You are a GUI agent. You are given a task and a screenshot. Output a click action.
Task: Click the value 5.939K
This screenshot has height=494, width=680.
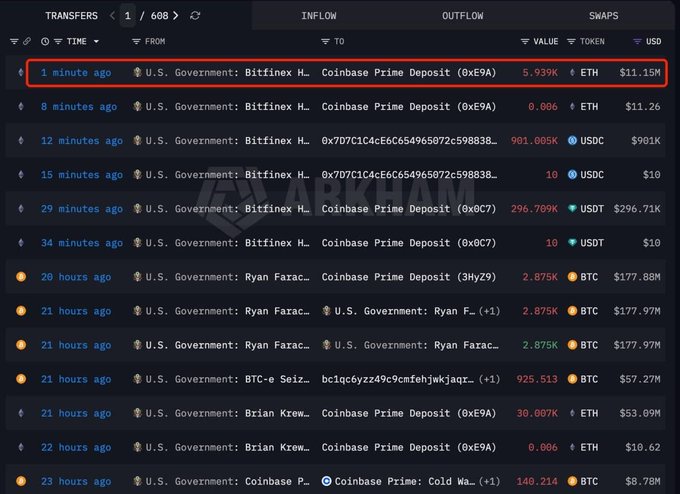[x=540, y=72]
